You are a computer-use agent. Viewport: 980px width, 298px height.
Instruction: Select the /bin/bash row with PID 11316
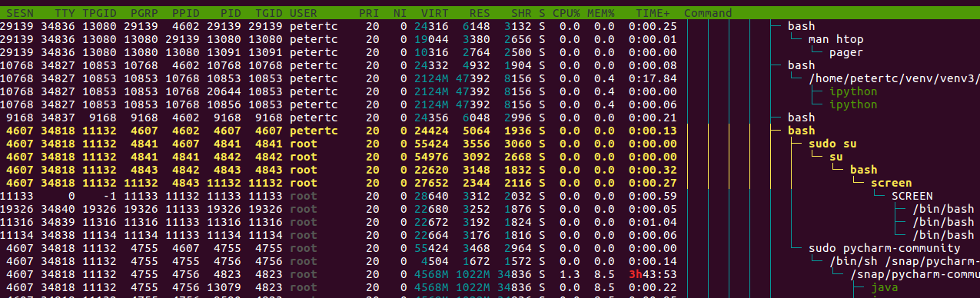490,222
